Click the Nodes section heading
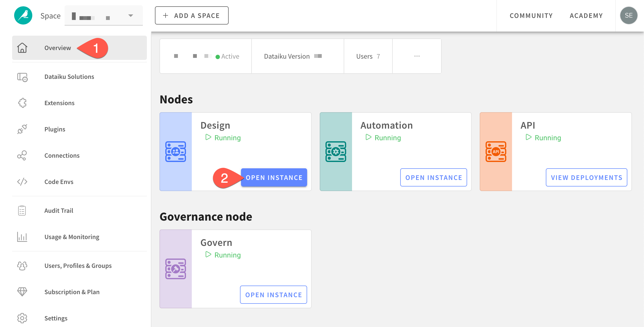Screen dimensions: 644x327 coord(176,99)
